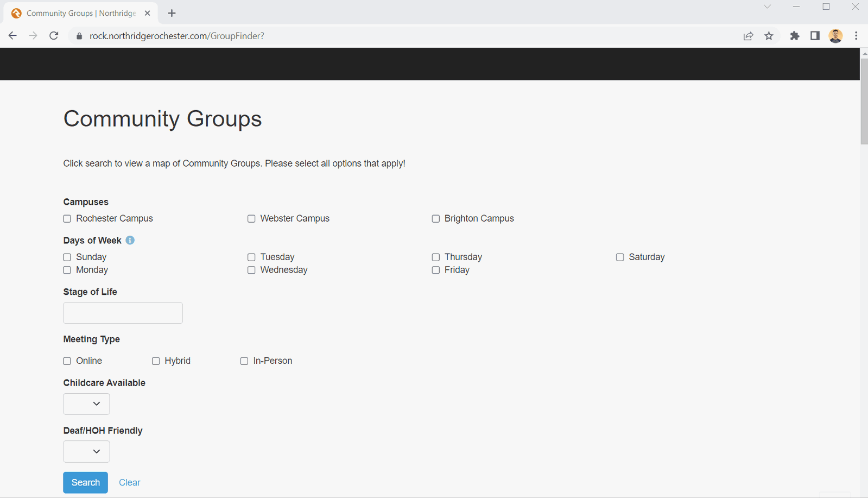
Task: Open the tab search chevron
Action: click(767, 7)
